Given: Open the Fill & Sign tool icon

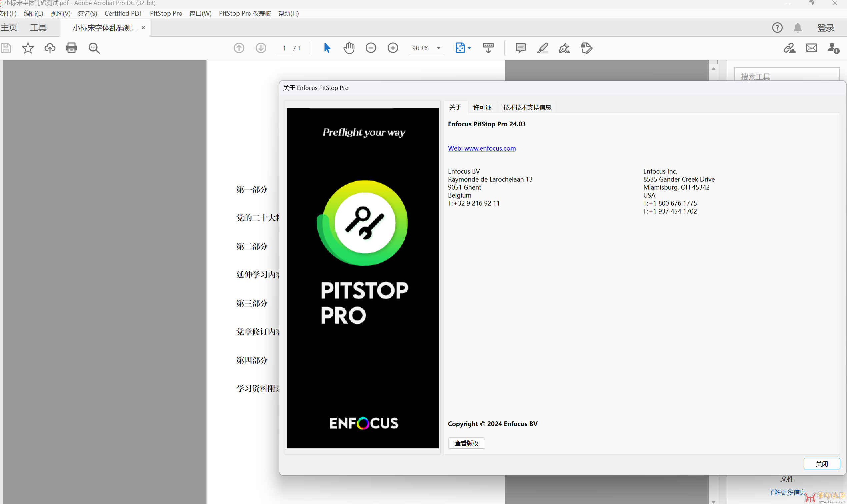Looking at the screenshot, I should pyautogui.click(x=564, y=48).
